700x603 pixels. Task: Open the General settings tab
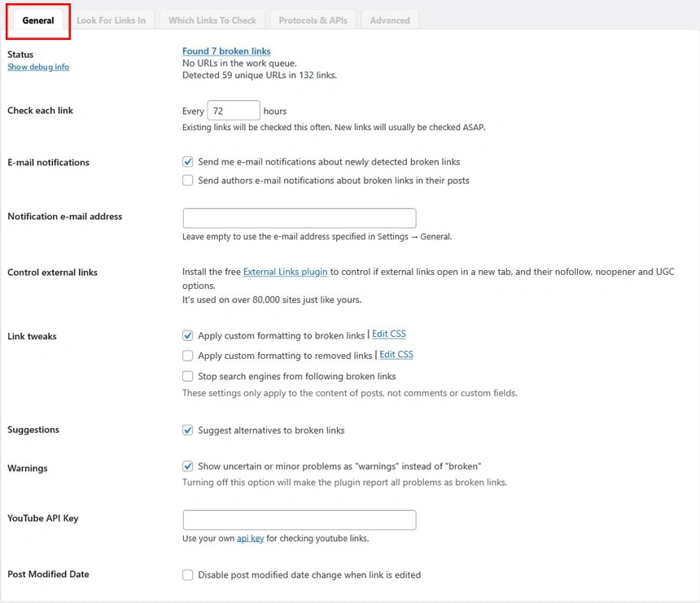click(x=38, y=20)
